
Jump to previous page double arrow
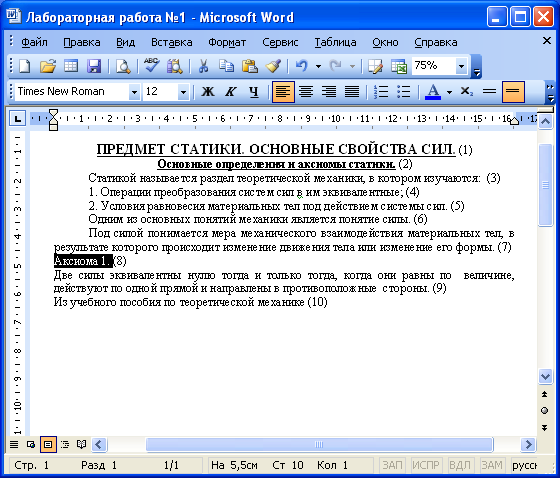coord(545,394)
